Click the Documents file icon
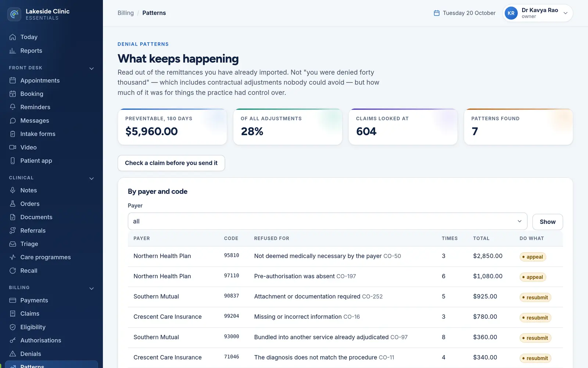Image resolution: width=588 pixels, height=368 pixels. click(x=12, y=217)
